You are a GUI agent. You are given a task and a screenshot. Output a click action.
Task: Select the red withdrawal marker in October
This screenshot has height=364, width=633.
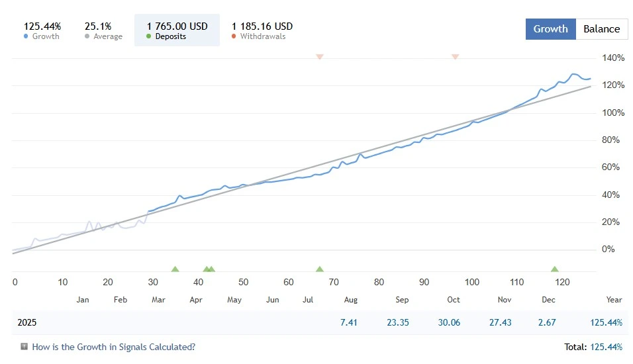455,57
